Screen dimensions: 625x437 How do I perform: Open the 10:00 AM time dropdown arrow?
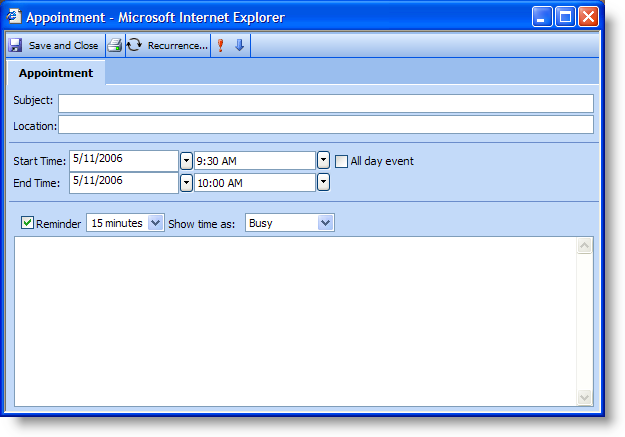click(x=323, y=182)
